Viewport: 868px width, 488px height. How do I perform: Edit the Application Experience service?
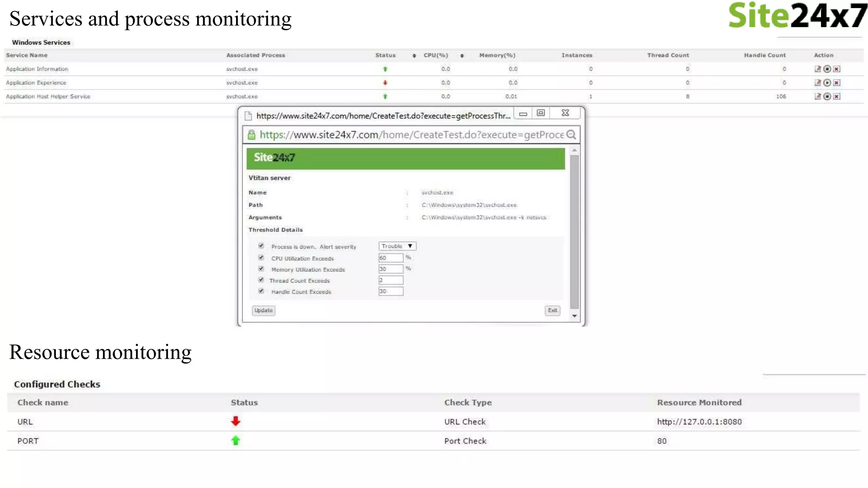pos(818,83)
